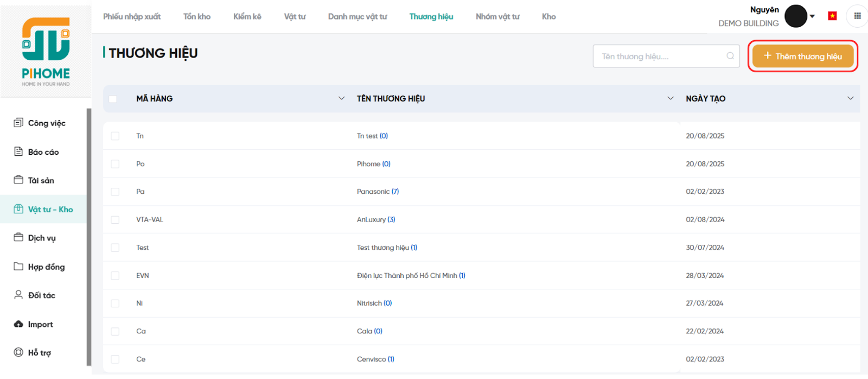Expand the MÃ HÀNG column dropdown
Screen dimensions: 868x379
341,98
